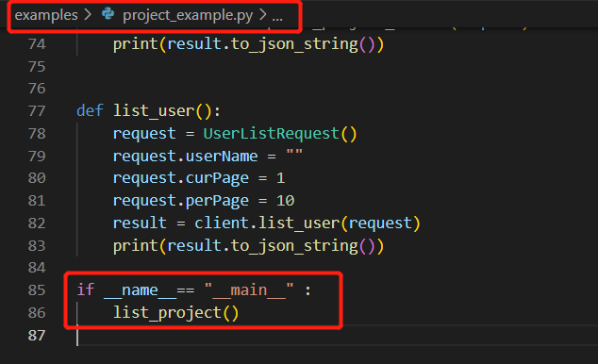Screen dimensions: 598x364
Task: Select line number 74 in gutter
Action: pos(37,44)
